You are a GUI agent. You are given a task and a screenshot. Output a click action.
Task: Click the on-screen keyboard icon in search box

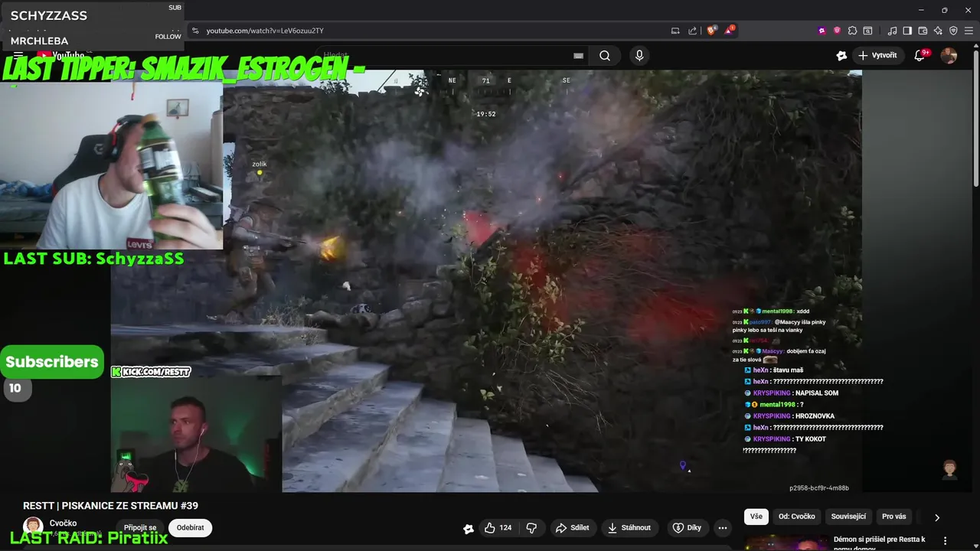click(579, 55)
